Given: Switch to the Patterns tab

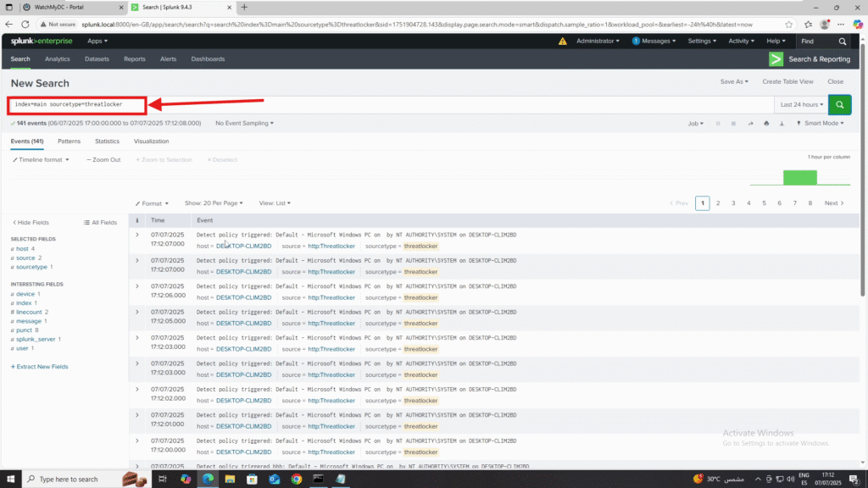Looking at the screenshot, I should 70,141.
